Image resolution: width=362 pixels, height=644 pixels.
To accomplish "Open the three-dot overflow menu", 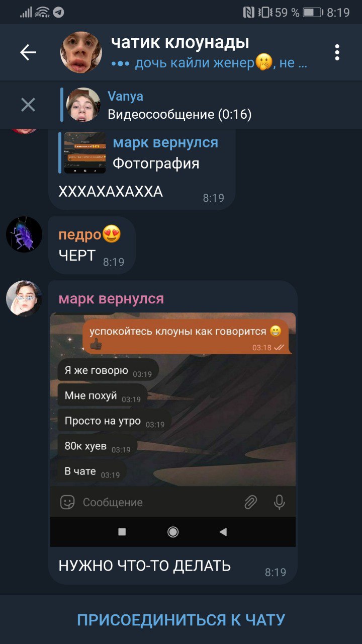I will tap(337, 52).
